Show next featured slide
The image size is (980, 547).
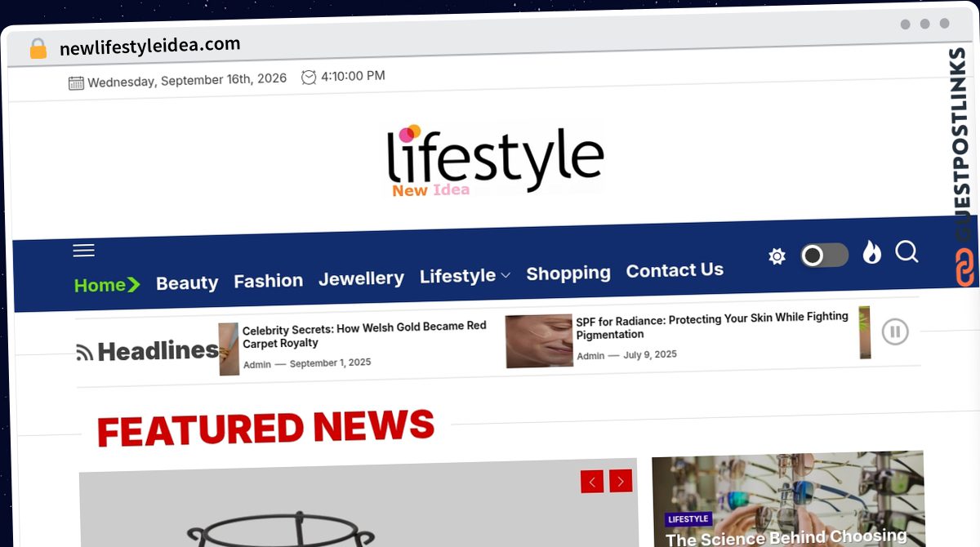pos(621,482)
